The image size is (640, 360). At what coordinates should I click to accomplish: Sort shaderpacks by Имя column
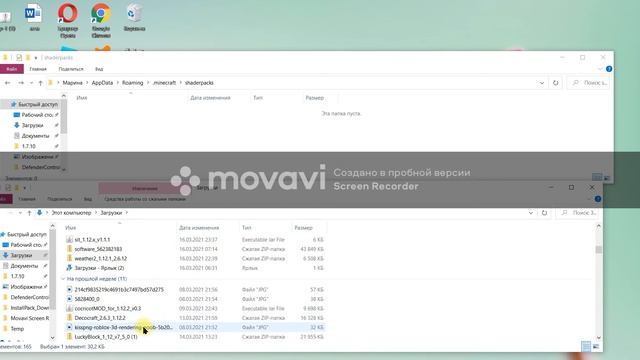pos(82,98)
